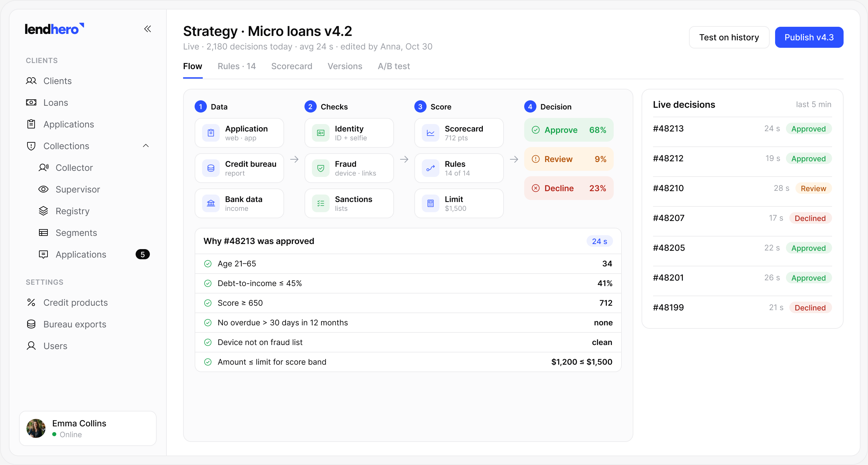Click the Bureau exports database icon
This screenshot has height=465, width=868.
point(31,324)
